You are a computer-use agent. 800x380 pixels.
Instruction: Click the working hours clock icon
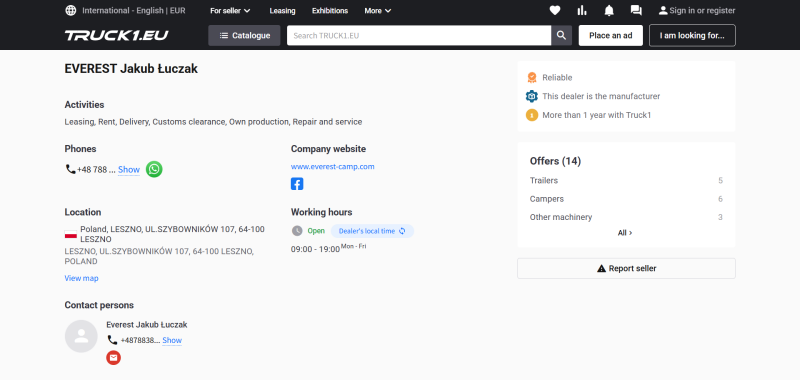[x=297, y=231]
